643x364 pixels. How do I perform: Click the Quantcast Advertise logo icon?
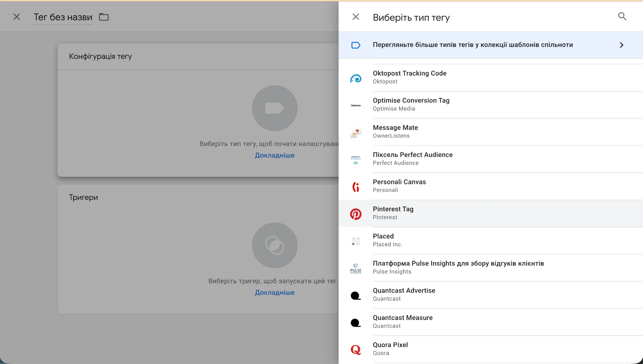point(356,296)
